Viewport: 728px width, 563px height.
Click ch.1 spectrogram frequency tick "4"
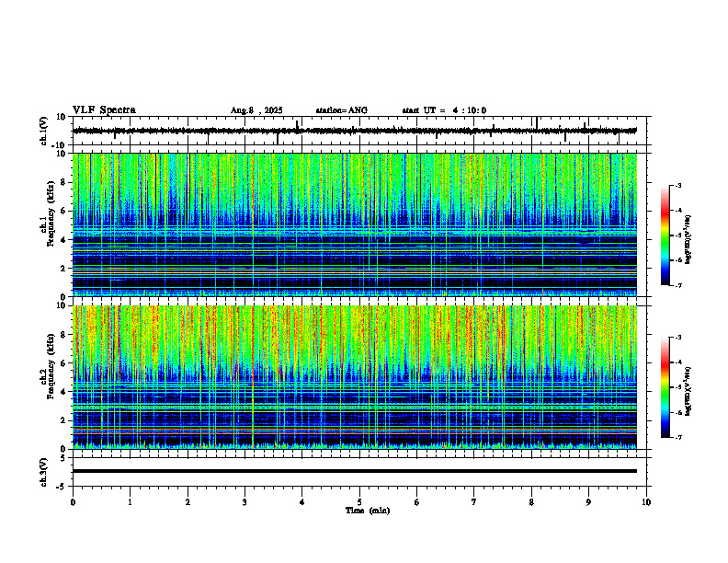coord(64,240)
